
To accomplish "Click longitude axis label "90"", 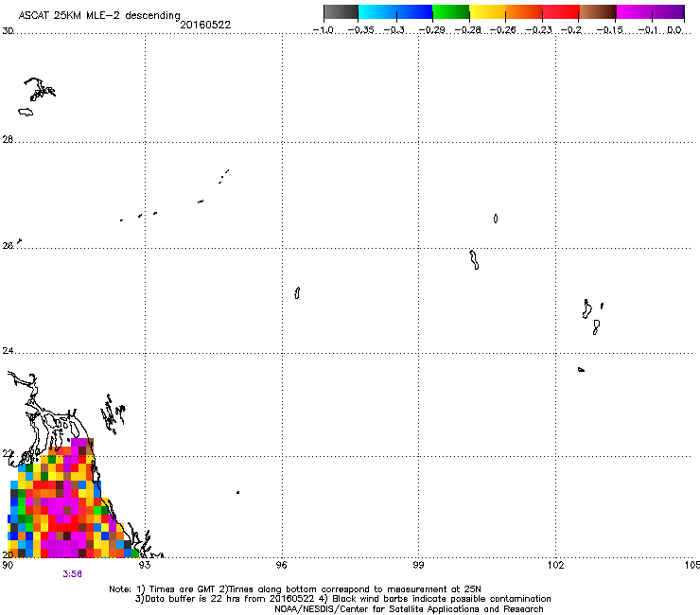I will (x=8, y=565).
